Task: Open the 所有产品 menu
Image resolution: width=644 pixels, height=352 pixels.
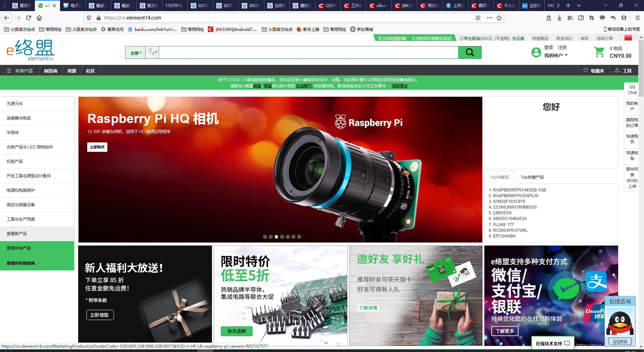Action: point(20,71)
